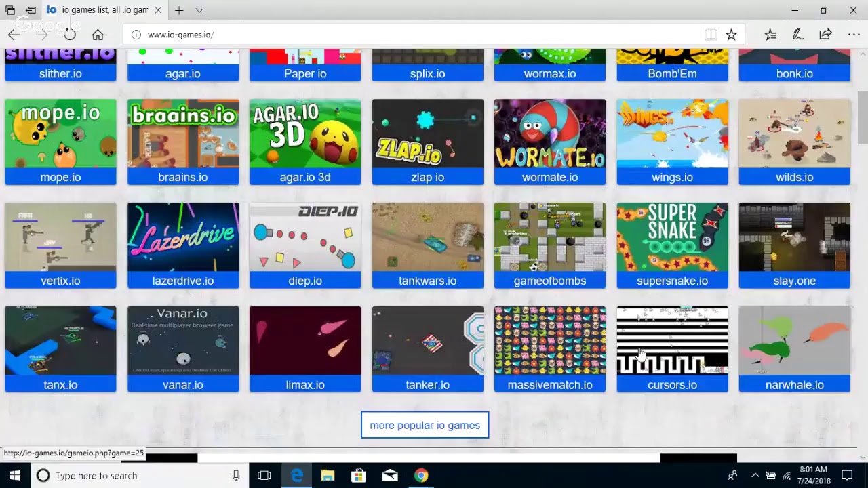
Task: Refresh the current page
Action: tap(70, 35)
